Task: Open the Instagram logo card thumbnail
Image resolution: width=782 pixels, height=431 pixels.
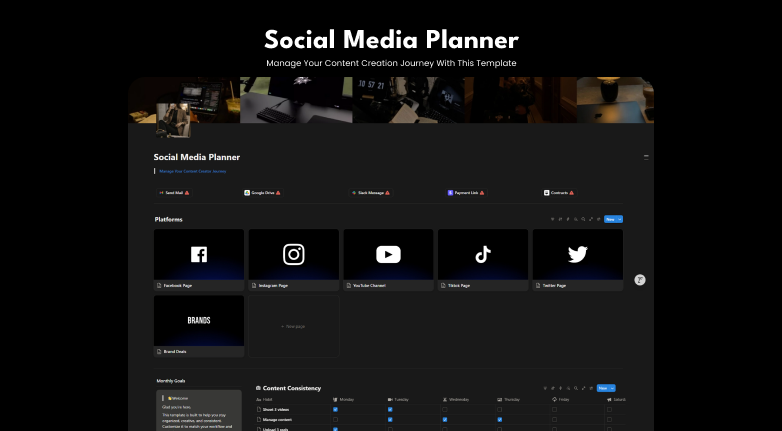Action: [294, 254]
